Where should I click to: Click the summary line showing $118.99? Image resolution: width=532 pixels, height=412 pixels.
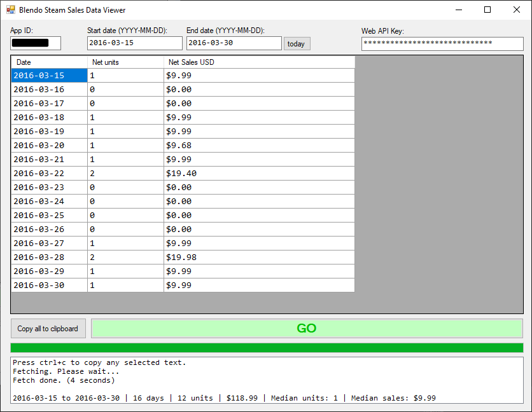(224, 398)
